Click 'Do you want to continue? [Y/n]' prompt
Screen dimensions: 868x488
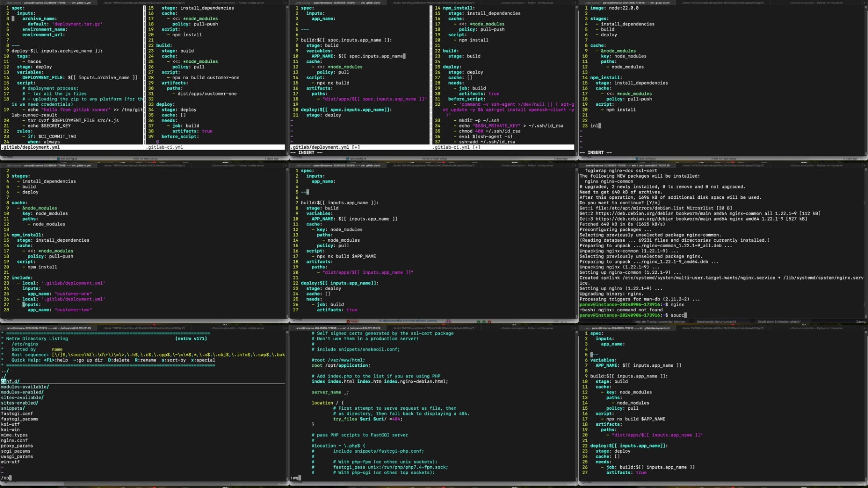click(620, 203)
